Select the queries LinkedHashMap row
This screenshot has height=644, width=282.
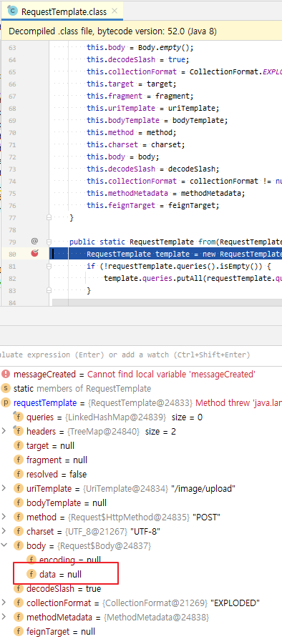(141, 417)
